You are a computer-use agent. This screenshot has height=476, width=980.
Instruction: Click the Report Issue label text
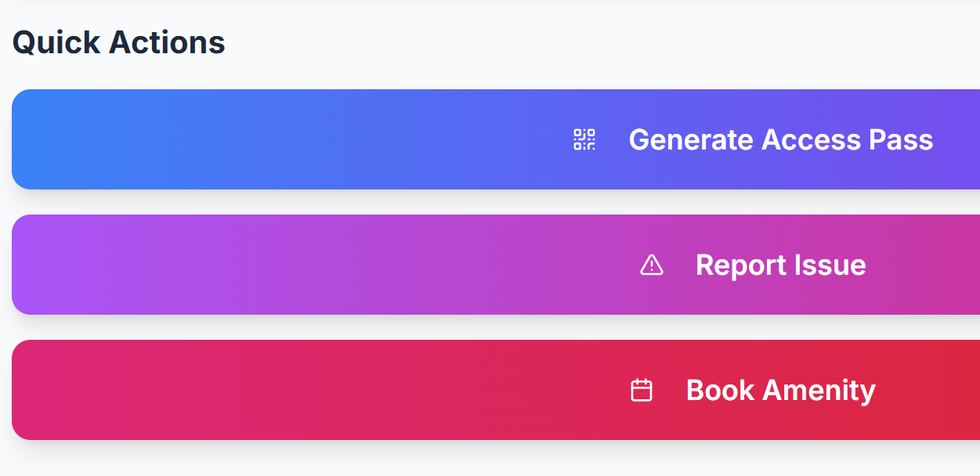coord(781,265)
